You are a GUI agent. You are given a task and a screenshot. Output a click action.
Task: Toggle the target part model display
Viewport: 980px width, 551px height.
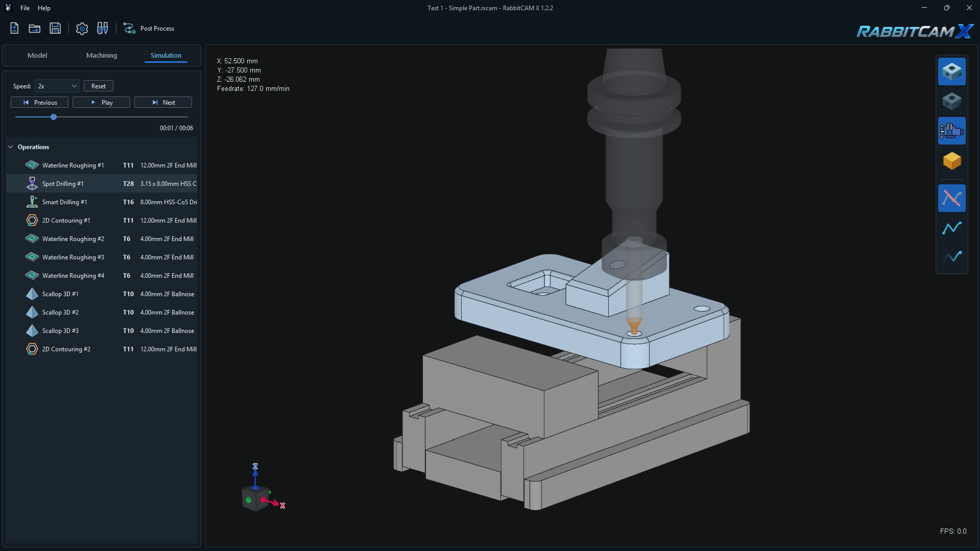pyautogui.click(x=951, y=101)
